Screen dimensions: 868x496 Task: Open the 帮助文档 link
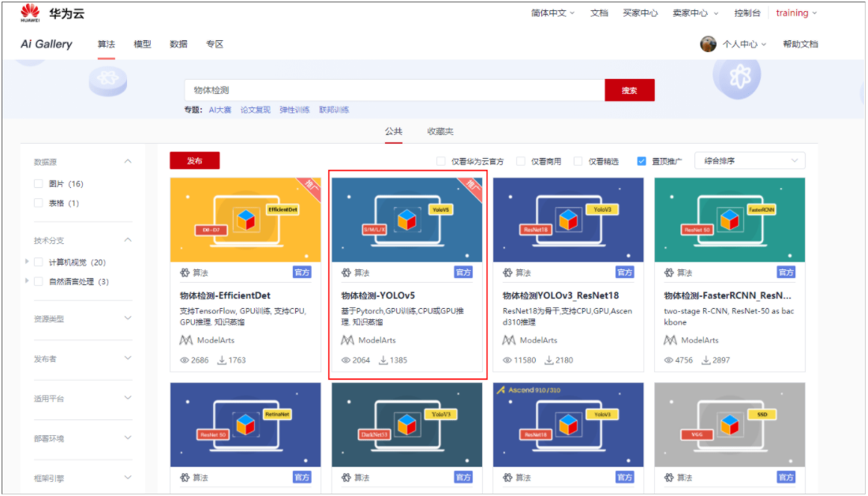tap(800, 44)
